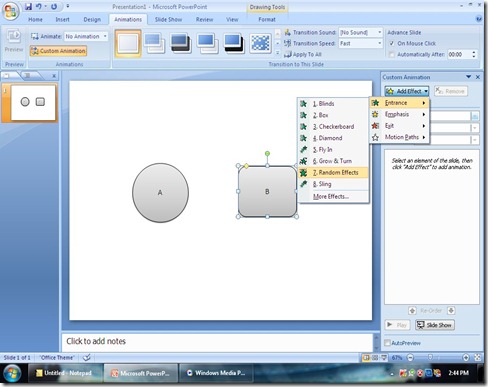Image resolution: width=488 pixels, height=387 pixels.
Task: Choose the second transition effect thumbnail
Action: pos(154,43)
